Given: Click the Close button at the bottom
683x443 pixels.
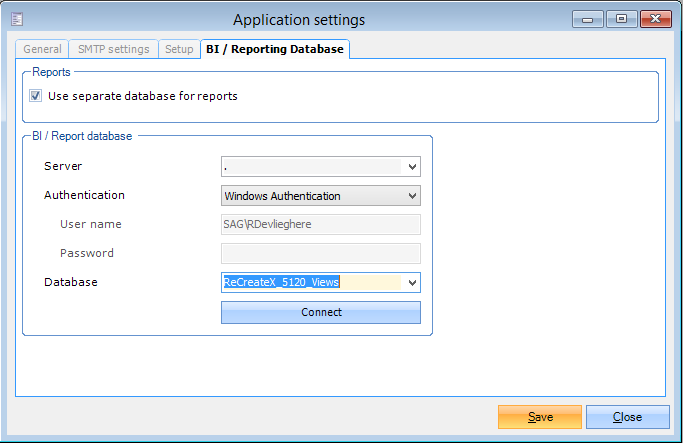Looking at the screenshot, I should [627, 418].
